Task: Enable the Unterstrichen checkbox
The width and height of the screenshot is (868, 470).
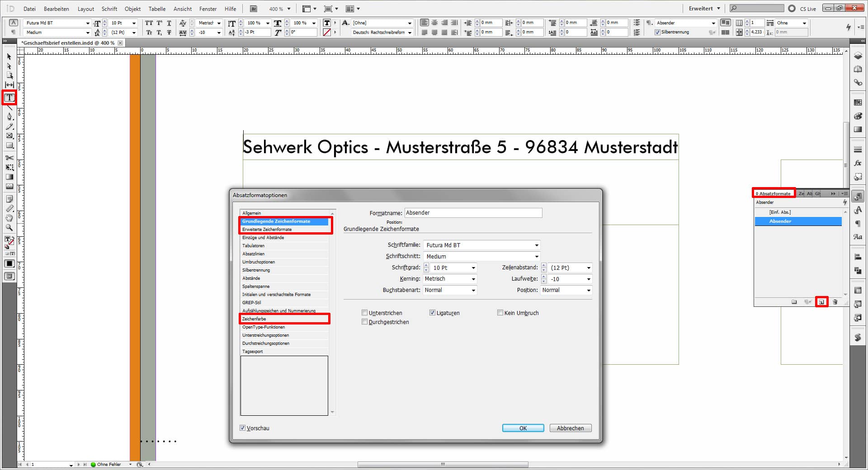Action: (364, 313)
